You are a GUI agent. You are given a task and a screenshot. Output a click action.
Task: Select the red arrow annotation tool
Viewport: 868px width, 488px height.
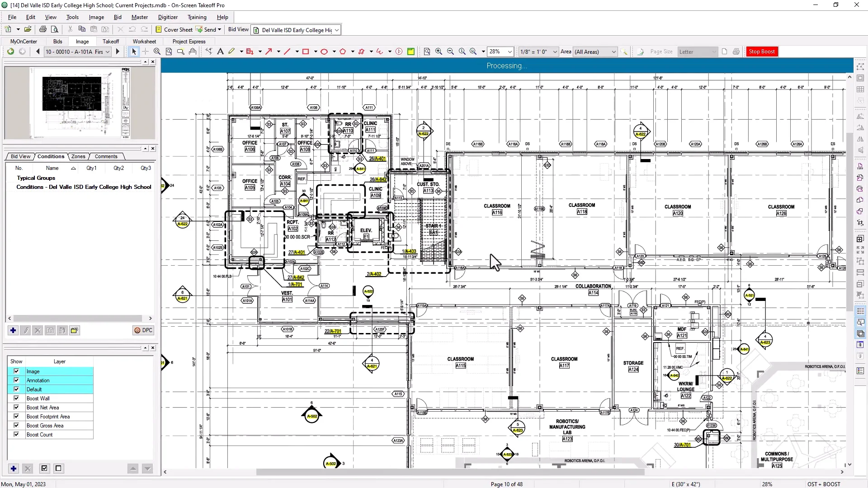269,52
